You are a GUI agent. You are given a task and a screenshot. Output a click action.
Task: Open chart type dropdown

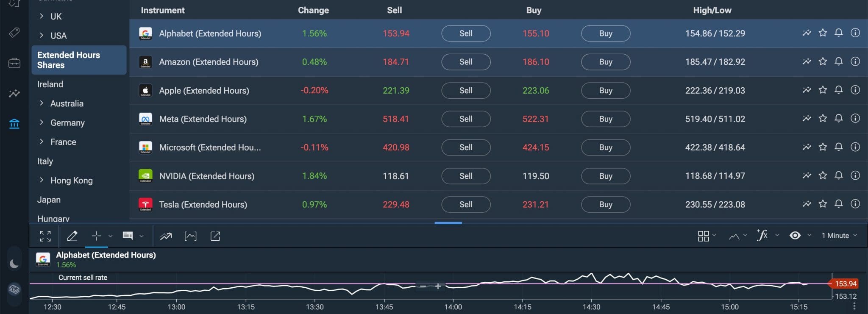[x=737, y=236]
